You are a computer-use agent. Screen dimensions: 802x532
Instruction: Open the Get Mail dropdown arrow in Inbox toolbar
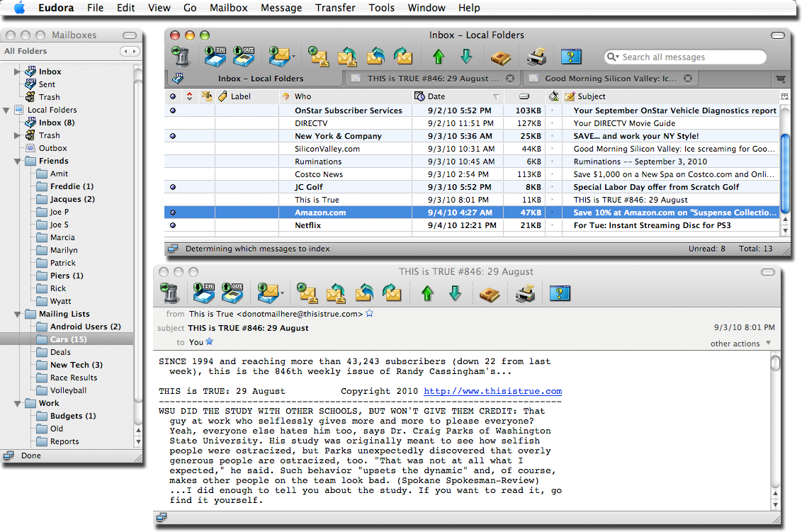[293, 56]
